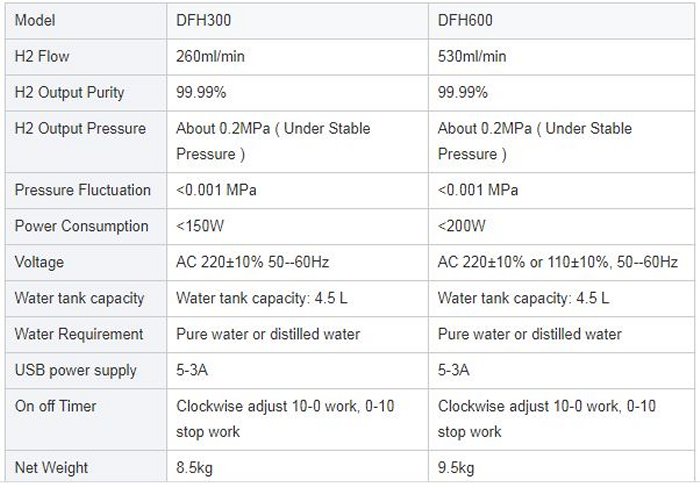Click the H2 Output Pressure label

coord(80,129)
